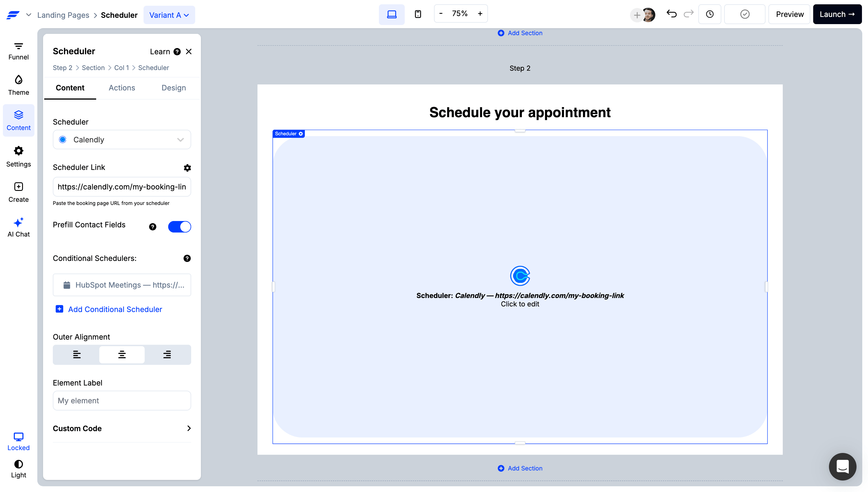Image resolution: width=868 pixels, height=492 pixels.
Task: Open the Content layers panel
Action: [18, 120]
